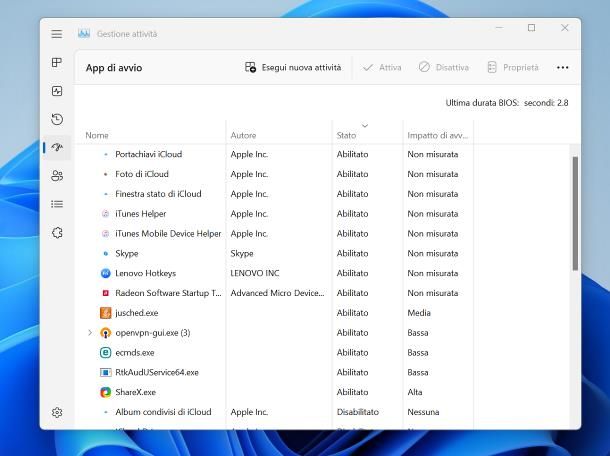Select the iTunes Helper entry name
The image size is (610, 456).
pyautogui.click(x=141, y=214)
